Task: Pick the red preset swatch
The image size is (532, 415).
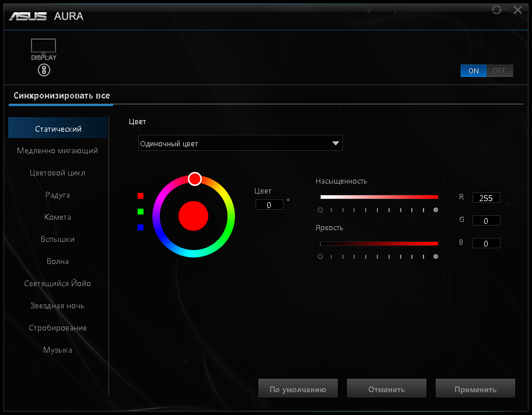Action: (141, 196)
